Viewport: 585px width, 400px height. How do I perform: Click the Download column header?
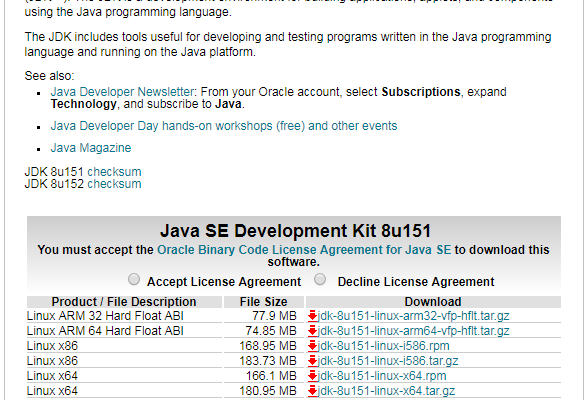(433, 301)
